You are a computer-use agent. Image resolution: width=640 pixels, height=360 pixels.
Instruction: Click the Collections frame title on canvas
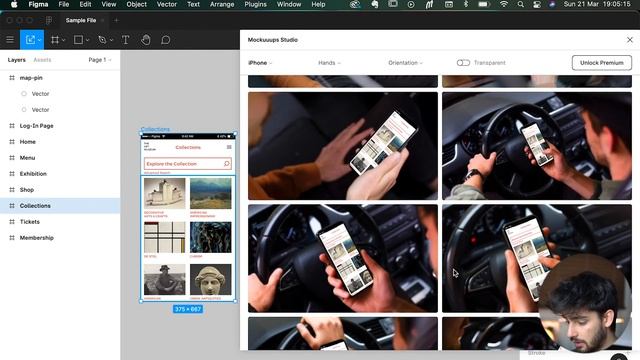[155, 129]
